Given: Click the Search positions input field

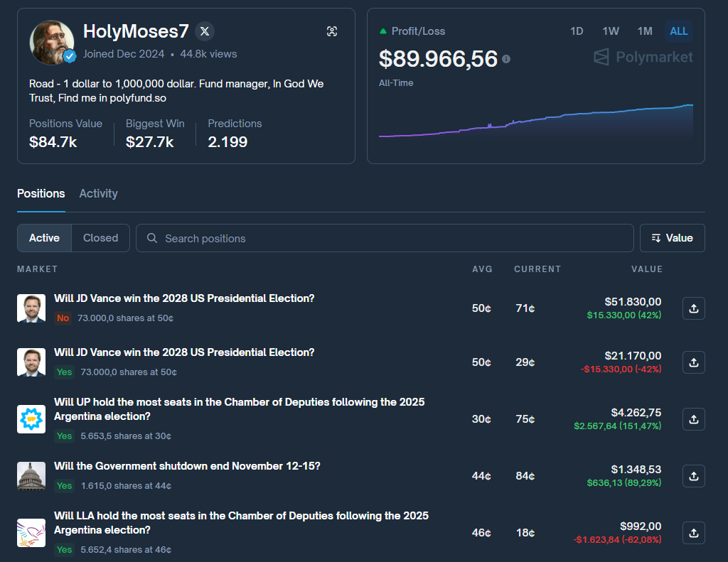Looking at the screenshot, I should pyautogui.click(x=384, y=238).
